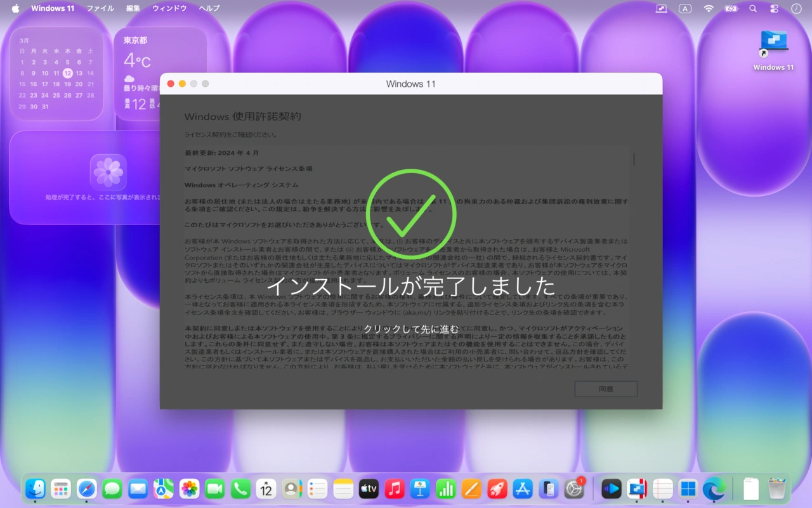This screenshot has width=812, height=508.
Task: Click the 同意 button to accept the license
Action: (x=605, y=389)
